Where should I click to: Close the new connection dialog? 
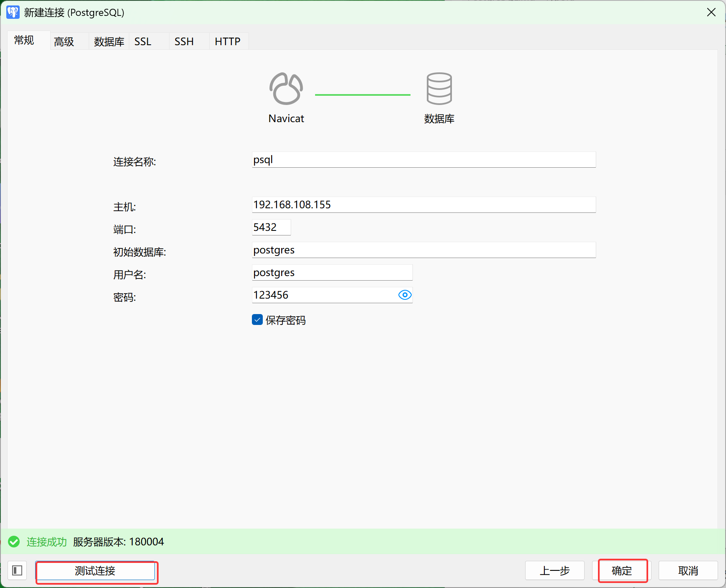click(x=711, y=12)
